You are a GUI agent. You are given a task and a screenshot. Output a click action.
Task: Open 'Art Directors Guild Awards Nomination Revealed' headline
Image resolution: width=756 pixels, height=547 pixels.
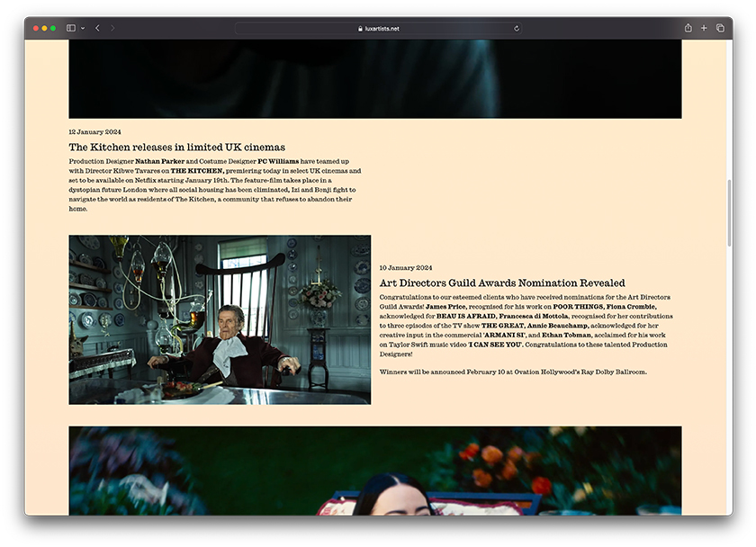coord(501,282)
